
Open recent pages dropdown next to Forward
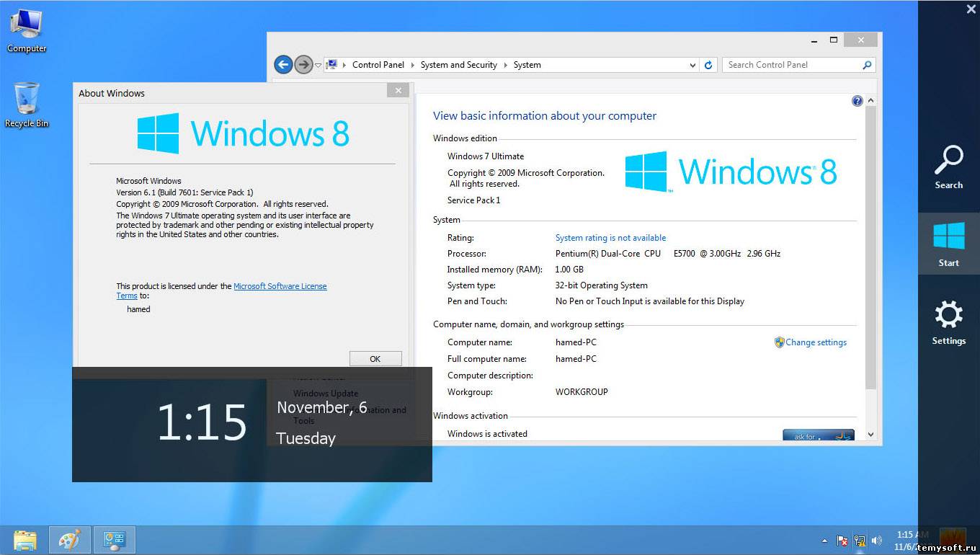click(318, 66)
